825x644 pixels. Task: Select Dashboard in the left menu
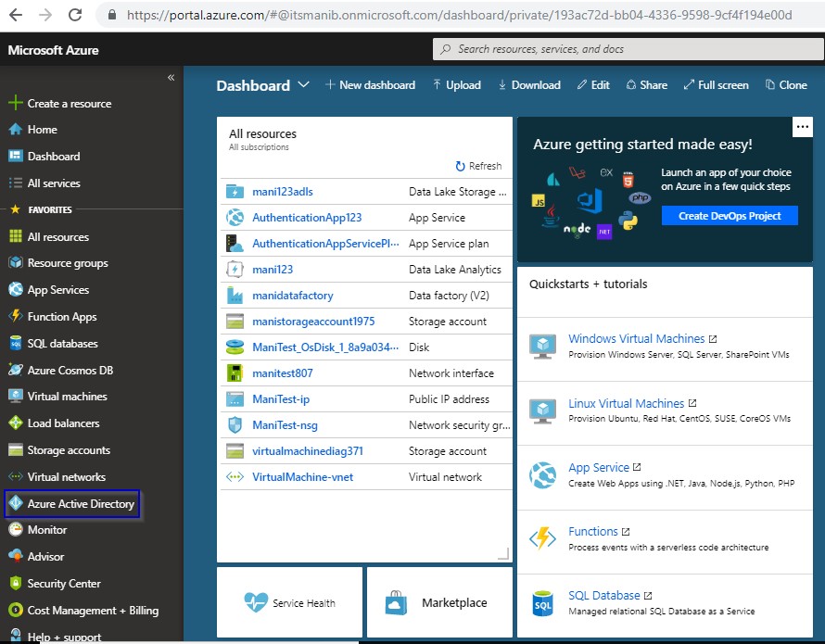[54, 157]
